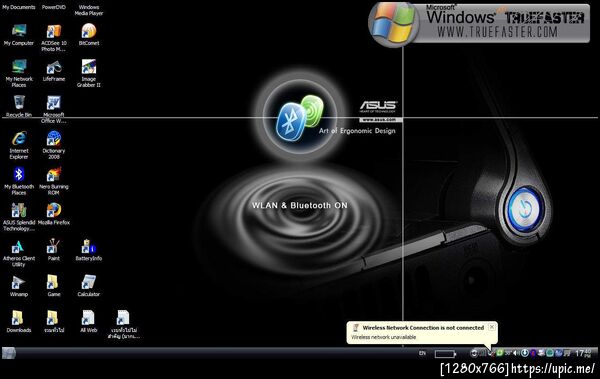Click the Start button on the taskbar
The image size is (600, 379).
coord(8,353)
